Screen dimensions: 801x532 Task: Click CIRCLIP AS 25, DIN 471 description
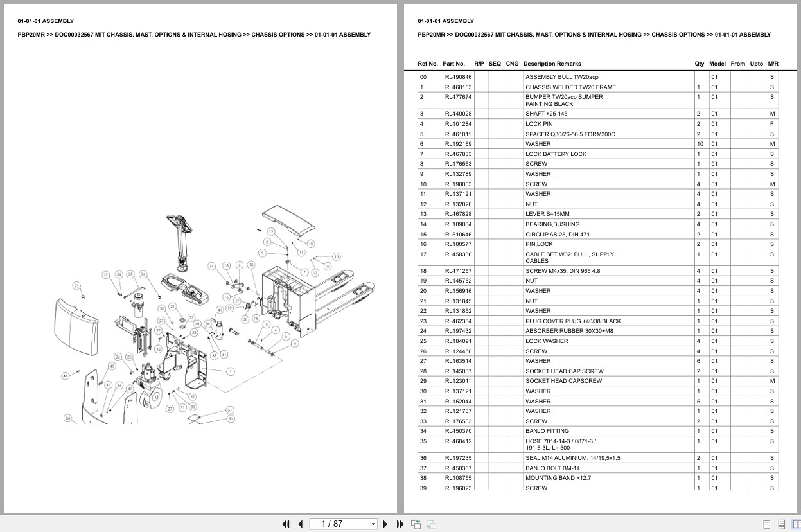(558, 235)
